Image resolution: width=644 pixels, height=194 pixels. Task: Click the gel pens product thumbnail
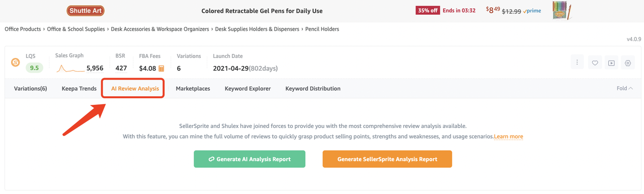[x=562, y=11]
